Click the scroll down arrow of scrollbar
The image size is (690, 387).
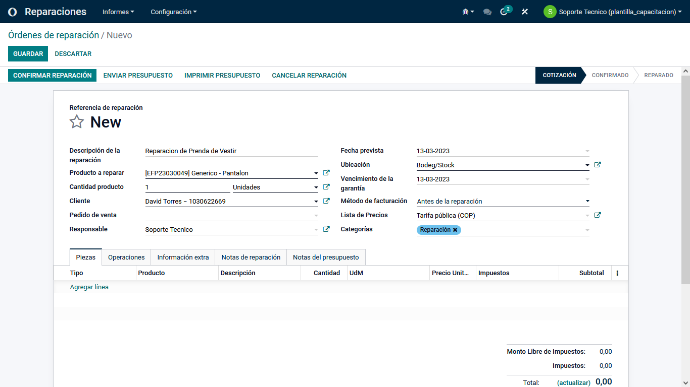[x=685, y=383]
